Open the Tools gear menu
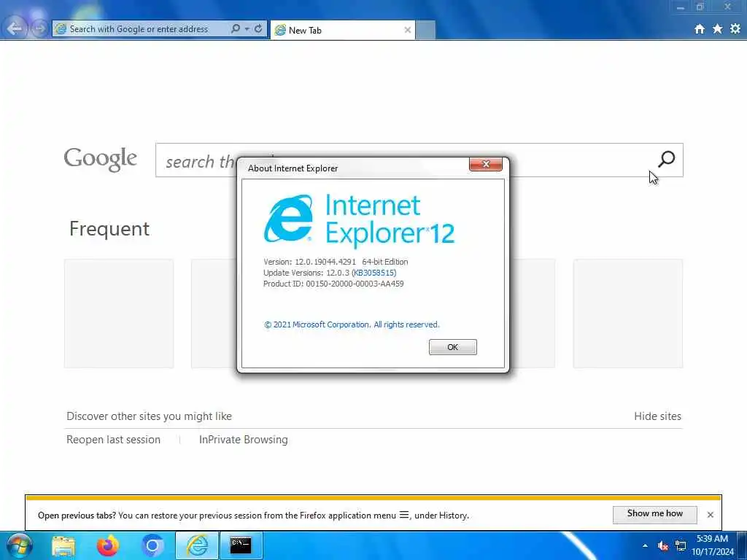Viewport: 747px width, 560px height. tap(735, 29)
